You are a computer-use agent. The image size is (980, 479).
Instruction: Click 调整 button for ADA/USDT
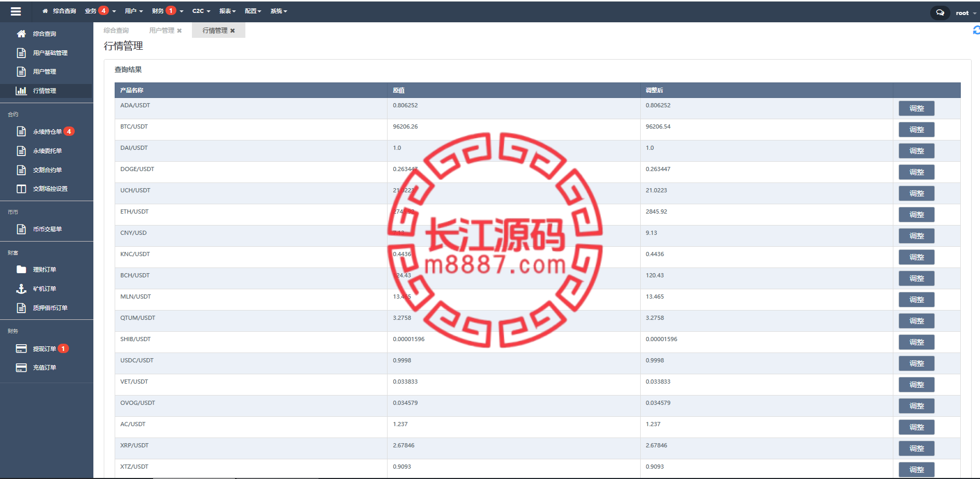pos(916,108)
